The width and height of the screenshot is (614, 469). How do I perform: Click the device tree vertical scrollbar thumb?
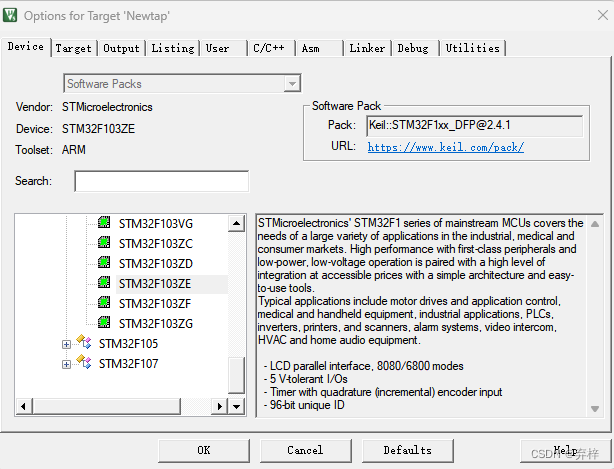(x=236, y=375)
